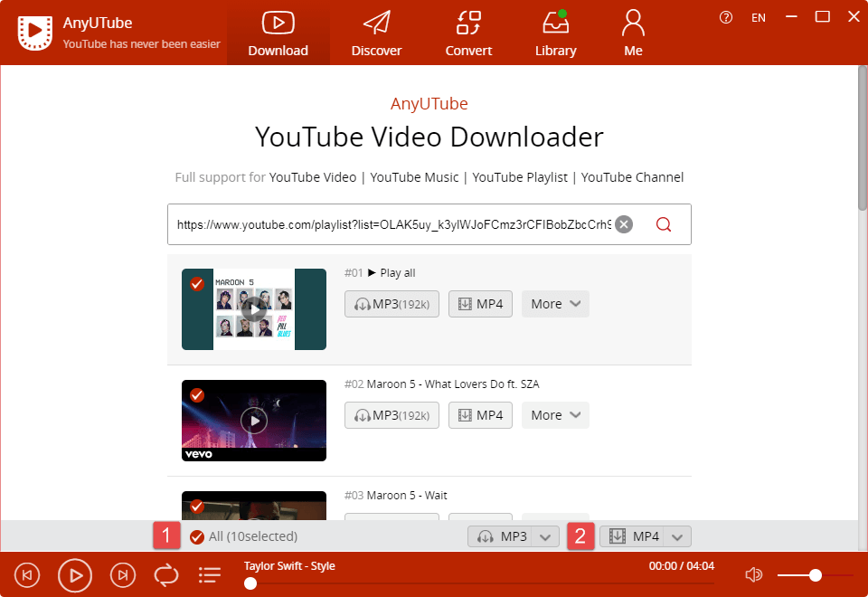Uncheck the Maroon 5 - Wait checkbox

[x=197, y=507]
